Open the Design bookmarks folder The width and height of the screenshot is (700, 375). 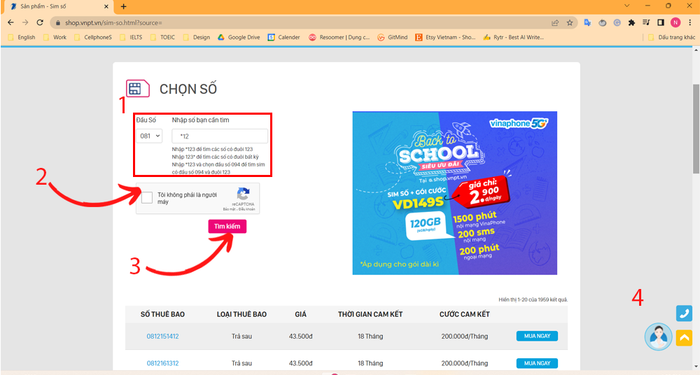[196, 38]
